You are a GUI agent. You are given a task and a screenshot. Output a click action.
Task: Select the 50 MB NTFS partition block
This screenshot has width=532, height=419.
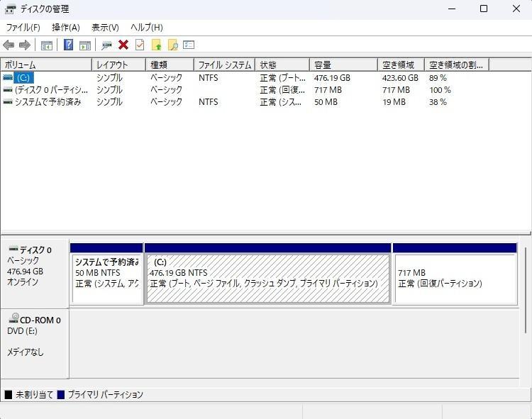106,274
